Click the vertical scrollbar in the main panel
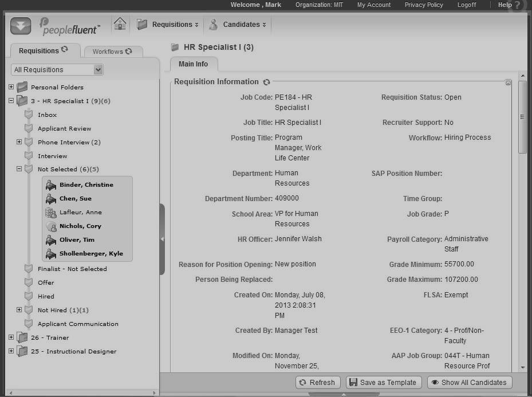Viewport: 532px width, 397px height. pos(522,117)
